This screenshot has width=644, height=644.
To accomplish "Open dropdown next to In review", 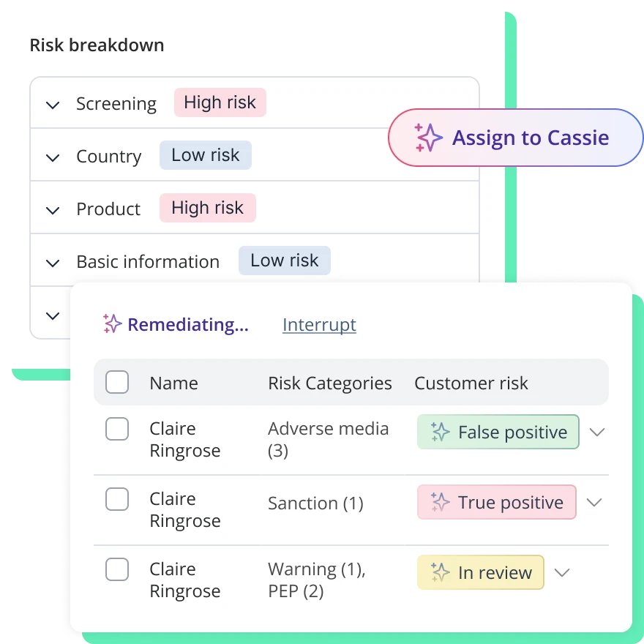I will click(562, 572).
